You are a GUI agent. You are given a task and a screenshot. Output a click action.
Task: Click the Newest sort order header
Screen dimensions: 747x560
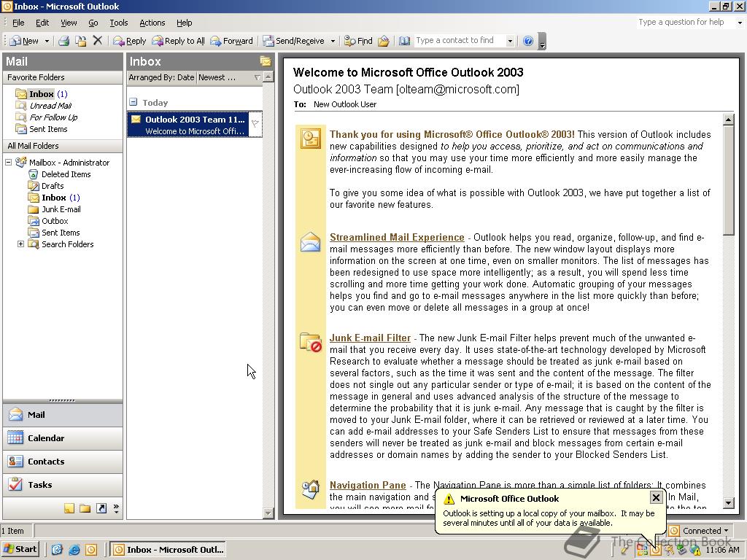(230, 77)
